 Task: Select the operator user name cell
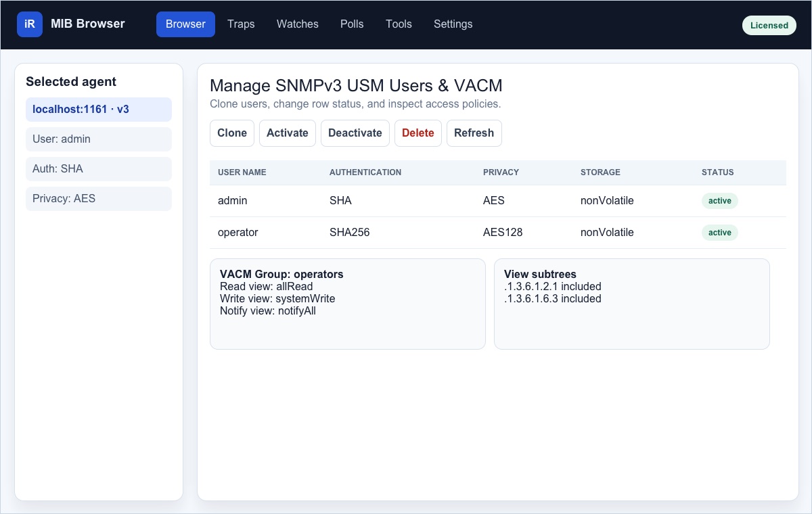click(238, 233)
